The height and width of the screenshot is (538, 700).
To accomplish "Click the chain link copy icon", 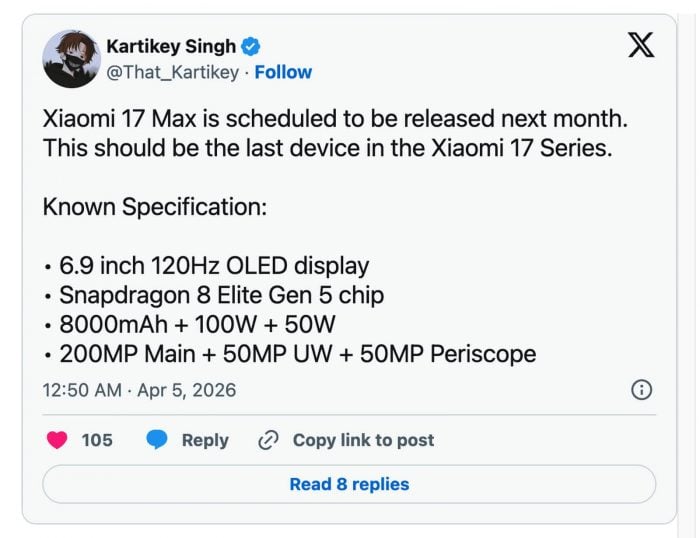I will click(x=267, y=440).
